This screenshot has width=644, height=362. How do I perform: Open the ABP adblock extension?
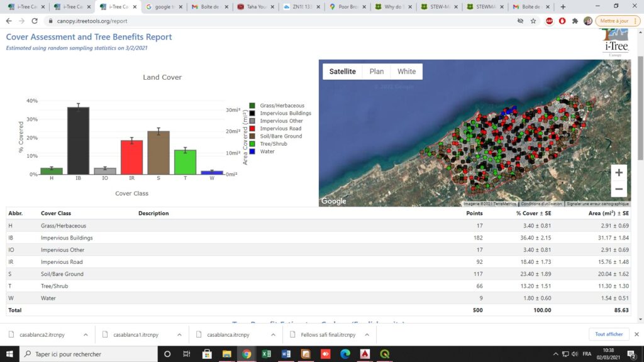(549, 21)
